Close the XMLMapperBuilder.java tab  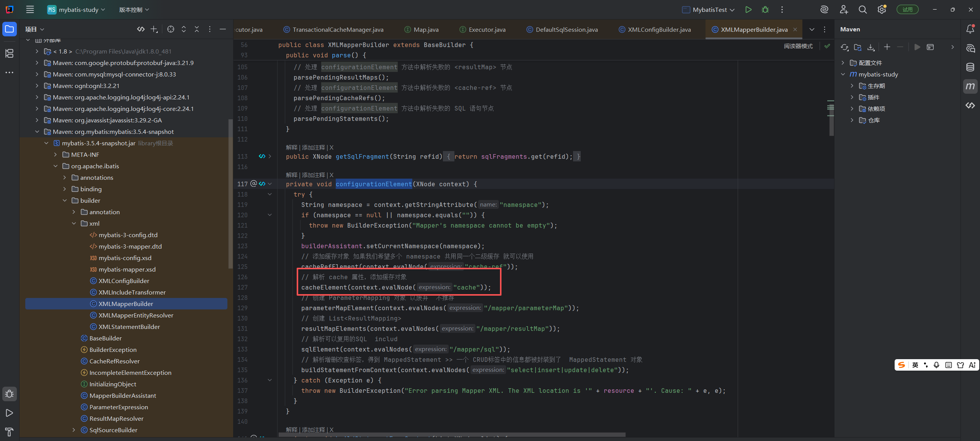pos(795,29)
